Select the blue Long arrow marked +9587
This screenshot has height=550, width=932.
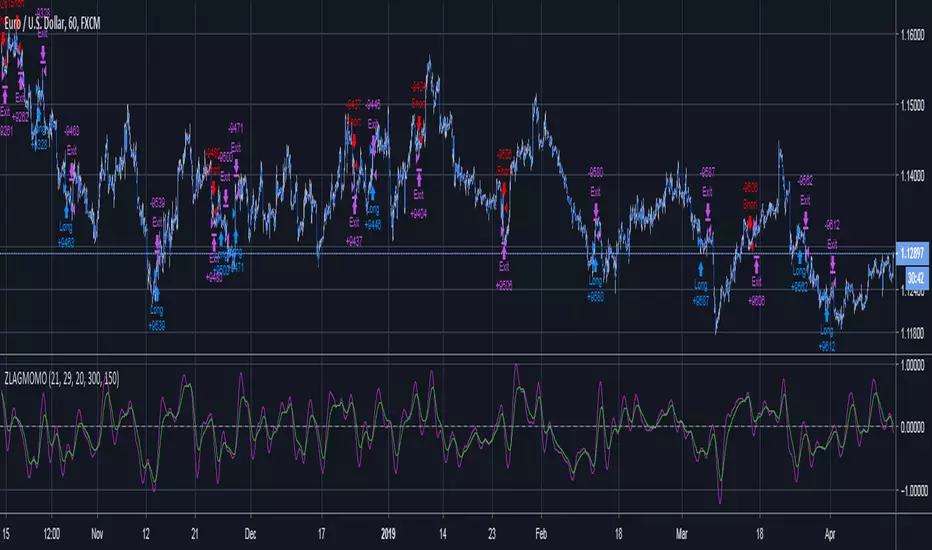(701, 269)
